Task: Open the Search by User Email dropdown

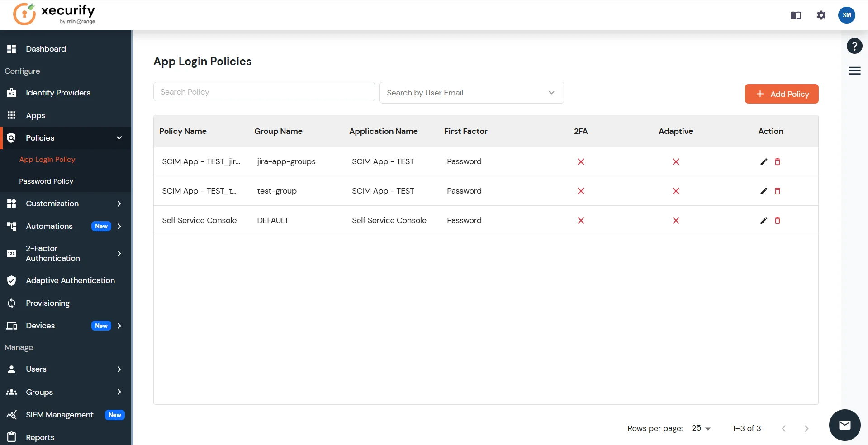Action: click(x=472, y=93)
